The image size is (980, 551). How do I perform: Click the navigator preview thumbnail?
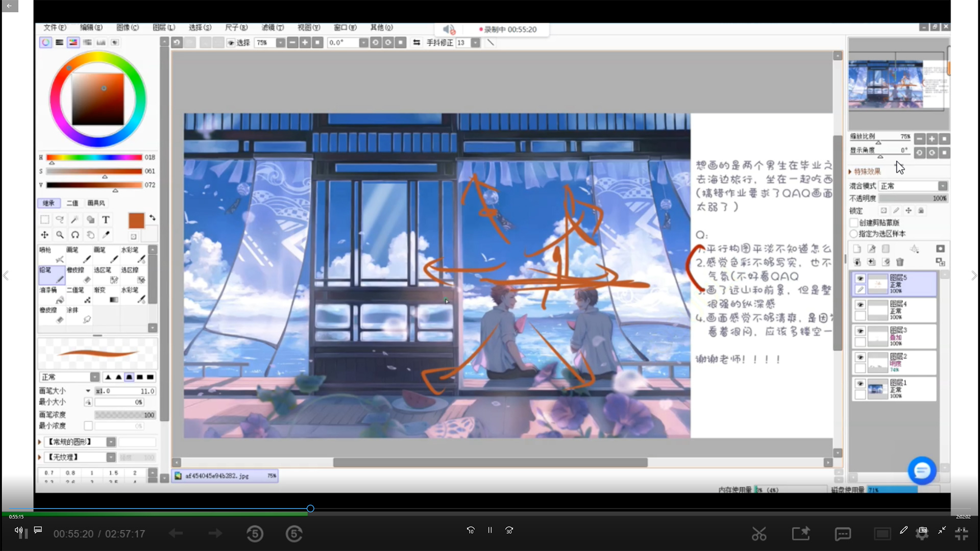tap(898, 84)
